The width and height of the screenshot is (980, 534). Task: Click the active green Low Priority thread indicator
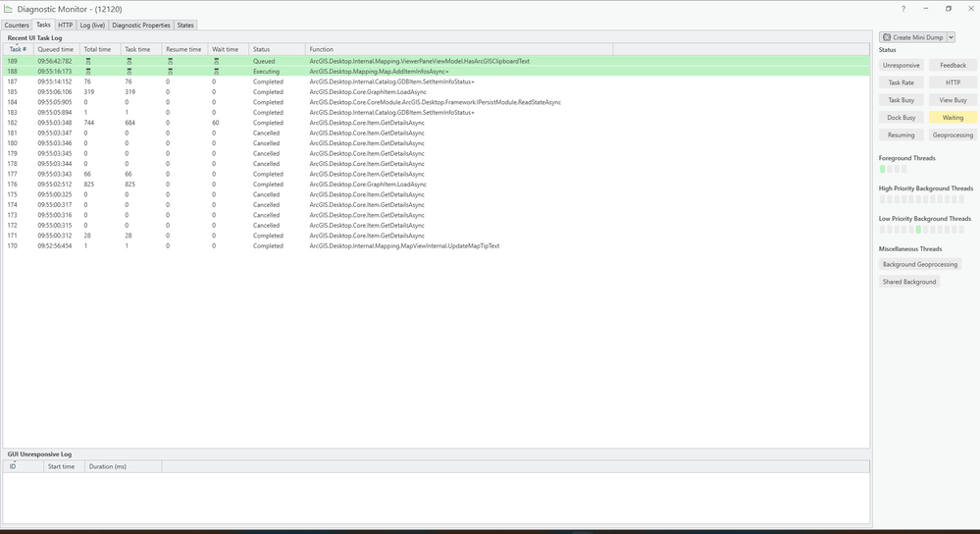(x=918, y=230)
